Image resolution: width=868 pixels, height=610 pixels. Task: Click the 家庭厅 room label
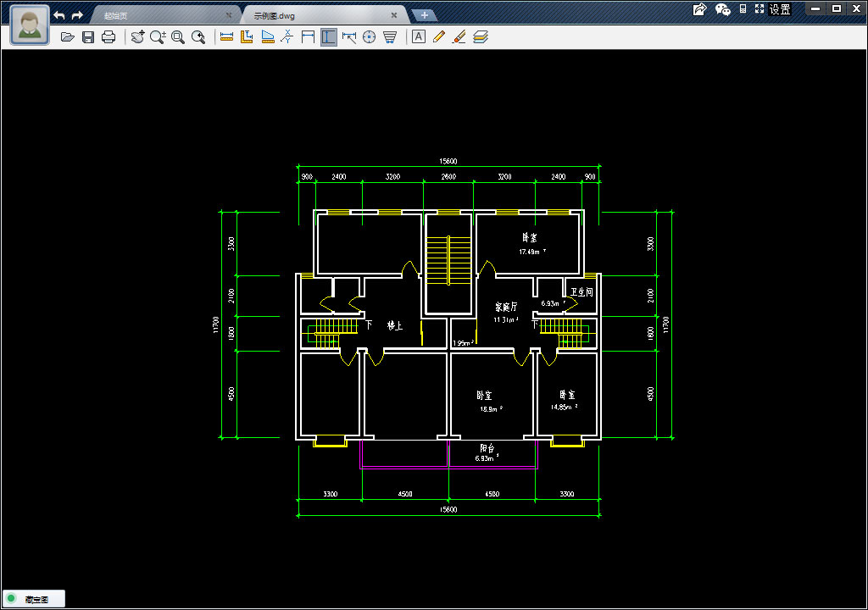506,307
